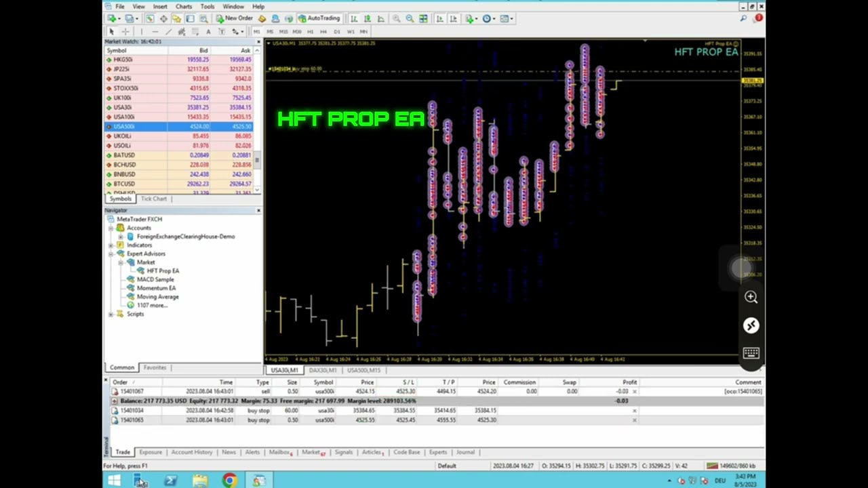Create a new chart from the toolbar
This screenshot has height=488, width=868.
pos(113,19)
